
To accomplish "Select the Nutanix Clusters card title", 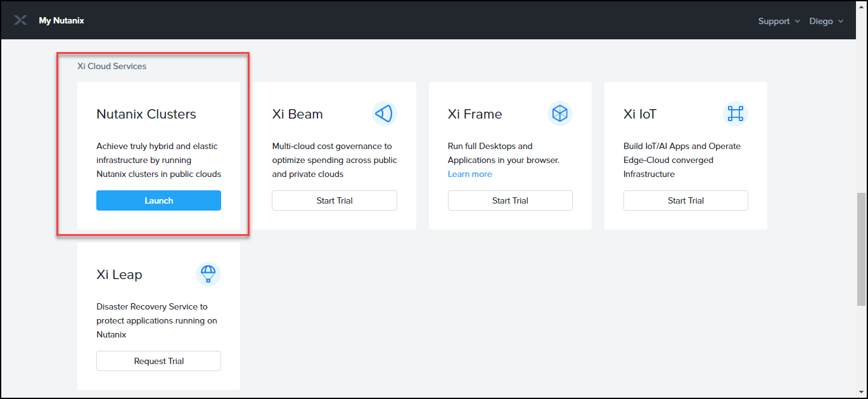I will click(x=146, y=114).
